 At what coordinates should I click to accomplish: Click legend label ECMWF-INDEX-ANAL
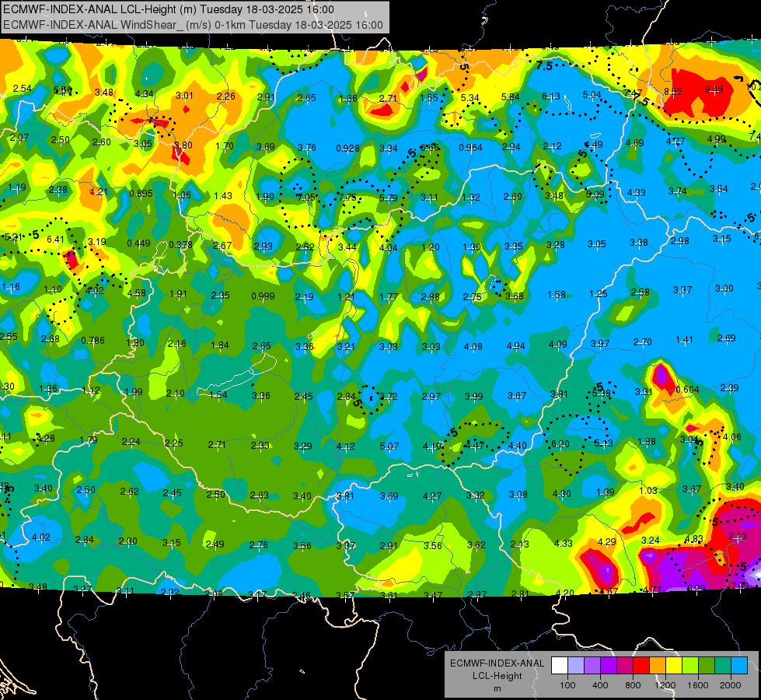coord(497,663)
